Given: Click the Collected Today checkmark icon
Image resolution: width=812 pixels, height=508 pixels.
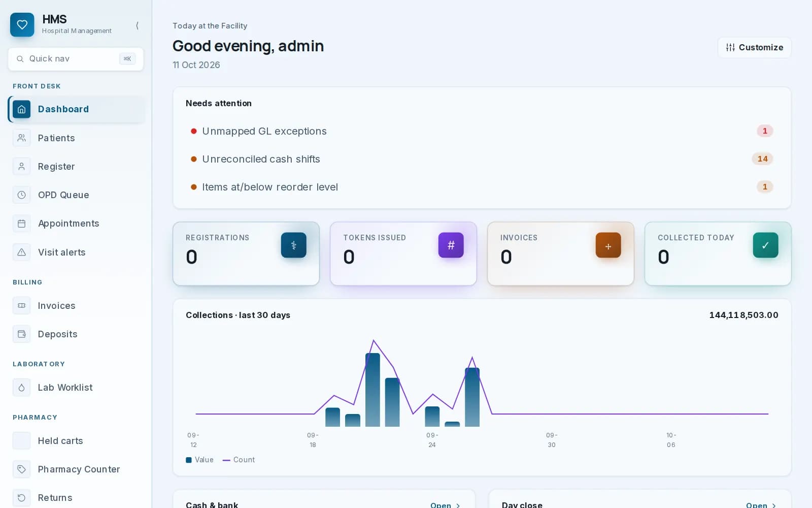Looking at the screenshot, I should pyautogui.click(x=765, y=245).
